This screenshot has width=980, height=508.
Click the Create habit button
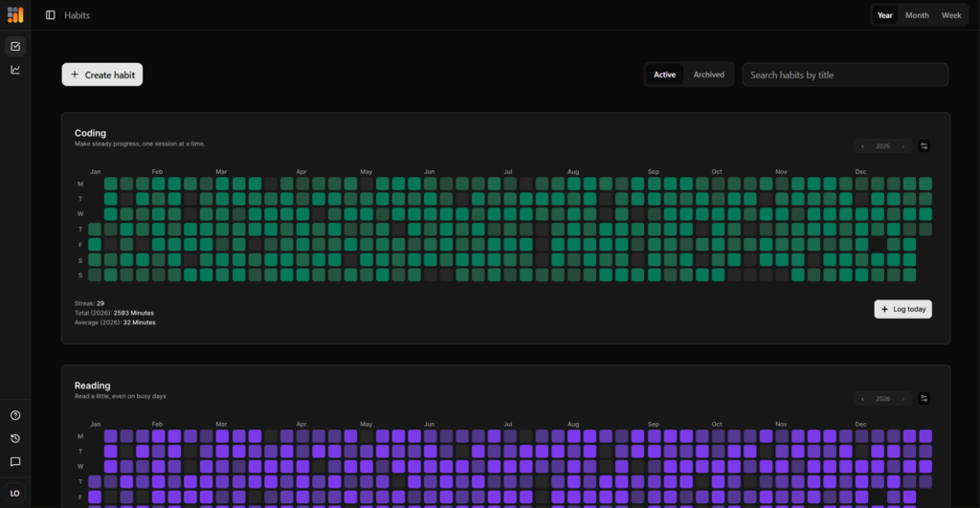pos(101,75)
